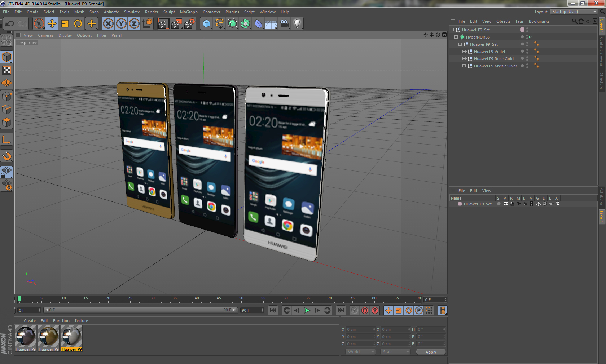Viewport: 606px width, 364px height.
Task: Open the deformer objects icon
Action: coord(258,24)
